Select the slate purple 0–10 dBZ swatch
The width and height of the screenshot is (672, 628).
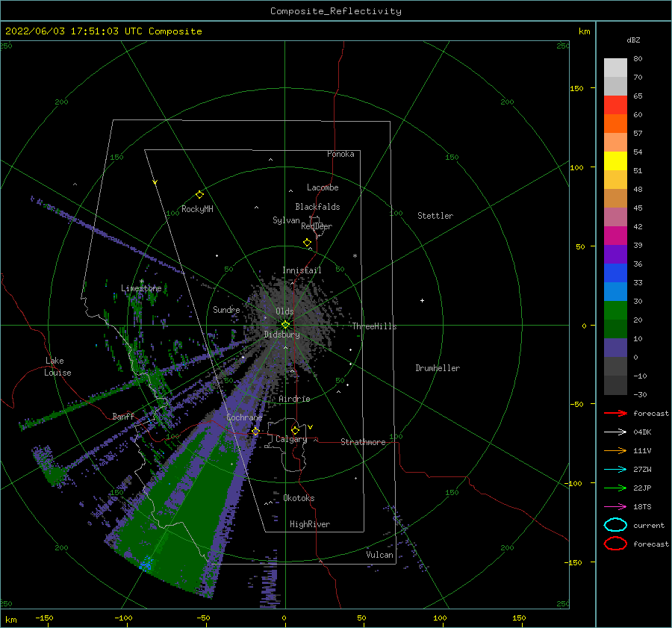pos(615,348)
